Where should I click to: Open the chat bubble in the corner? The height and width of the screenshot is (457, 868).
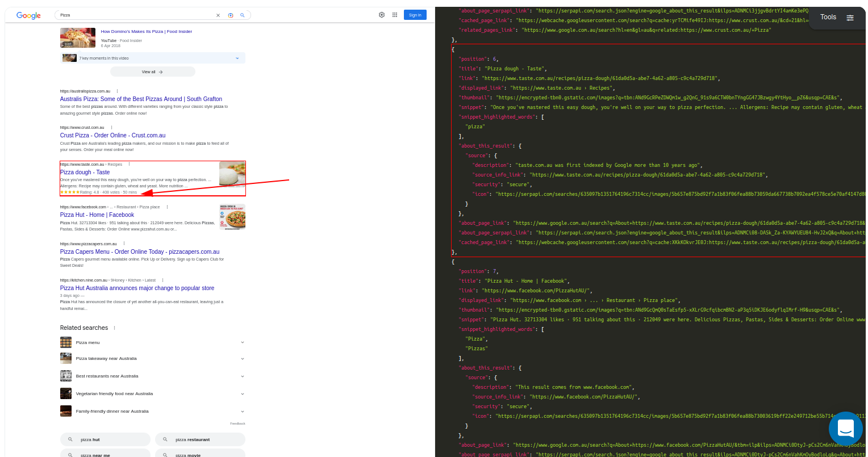[846, 429]
